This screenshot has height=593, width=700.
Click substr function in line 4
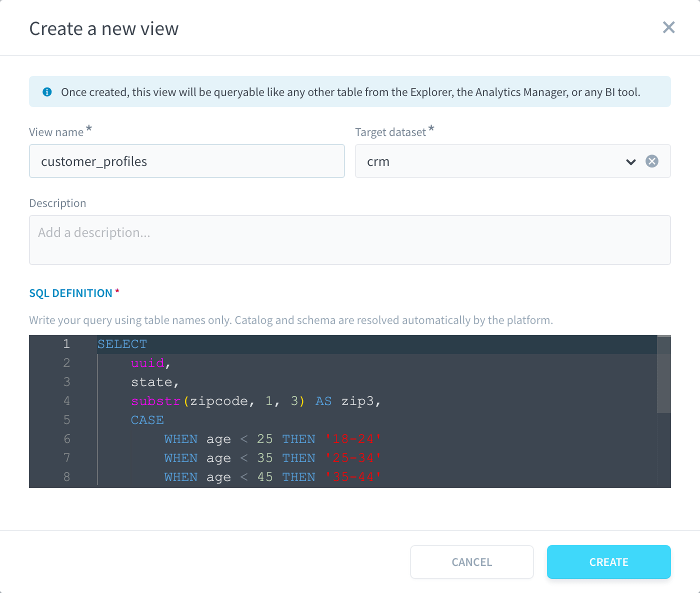(x=155, y=401)
